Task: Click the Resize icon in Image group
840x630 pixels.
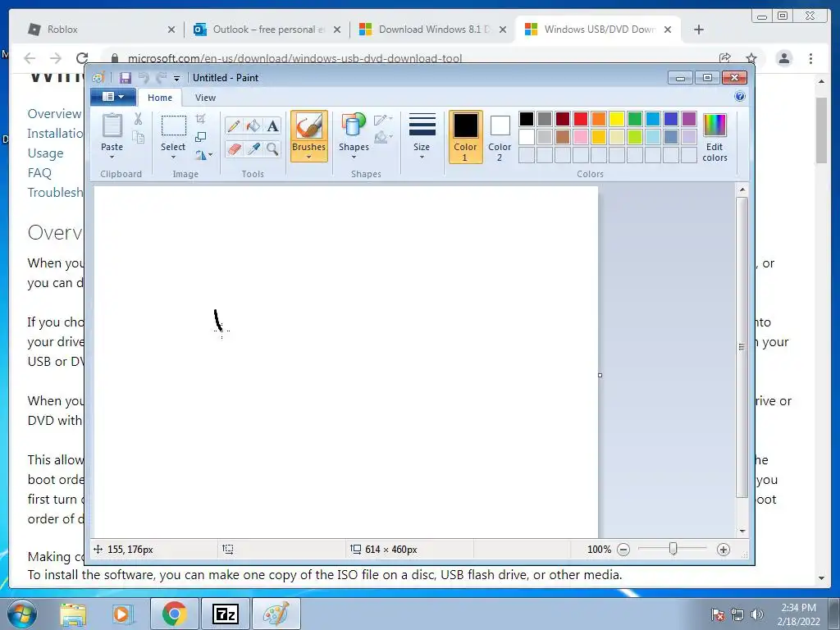Action: (x=201, y=137)
